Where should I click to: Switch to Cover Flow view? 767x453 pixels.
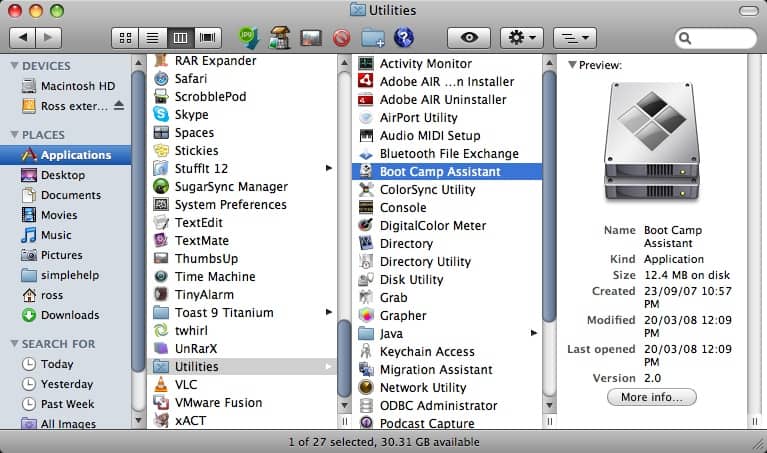coord(208,38)
